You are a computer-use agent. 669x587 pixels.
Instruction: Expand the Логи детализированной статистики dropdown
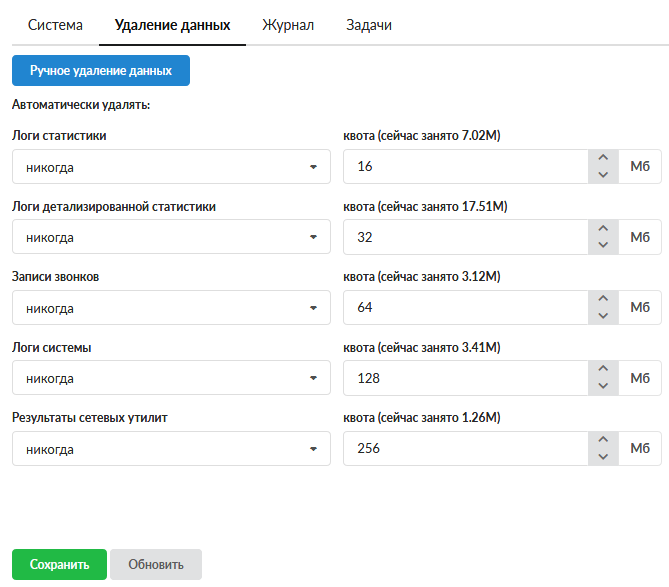pos(171,237)
